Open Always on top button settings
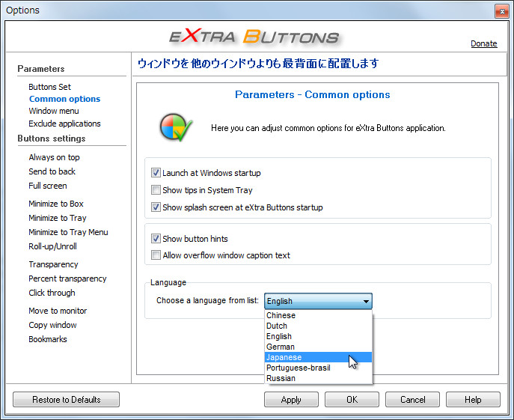The width and height of the screenshot is (514, 420). pyautogui.click(x=54, y=157)
